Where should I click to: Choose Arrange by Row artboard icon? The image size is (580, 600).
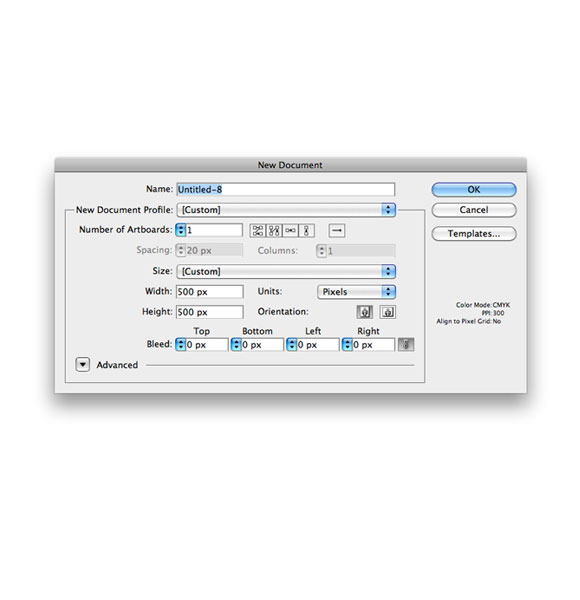tap(290, 230)
